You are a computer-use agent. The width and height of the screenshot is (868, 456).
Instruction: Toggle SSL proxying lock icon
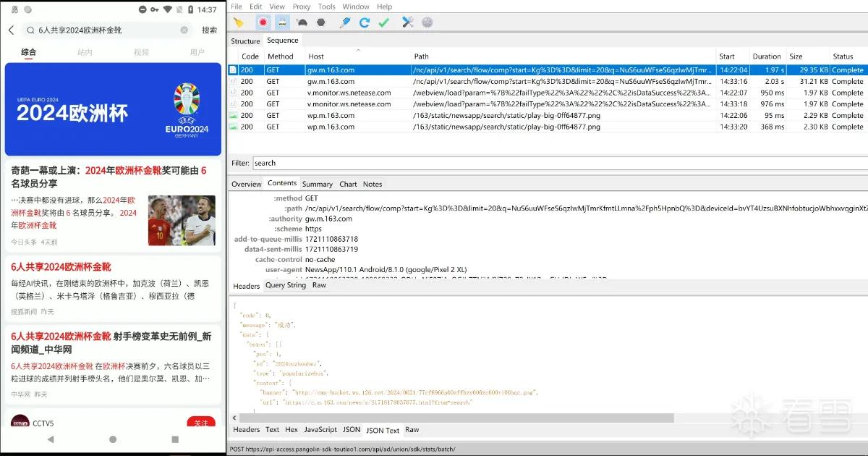point(283,22)
